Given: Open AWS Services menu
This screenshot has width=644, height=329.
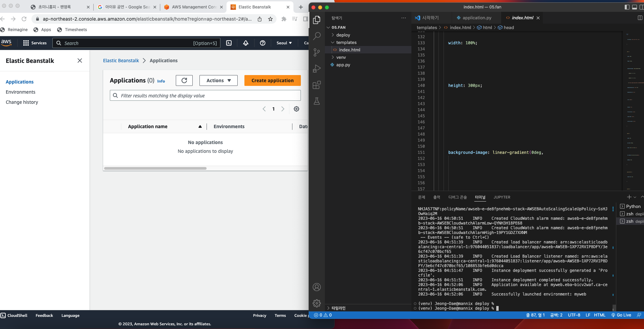Looking at the screenshot, I should click(x=35, y=43).
